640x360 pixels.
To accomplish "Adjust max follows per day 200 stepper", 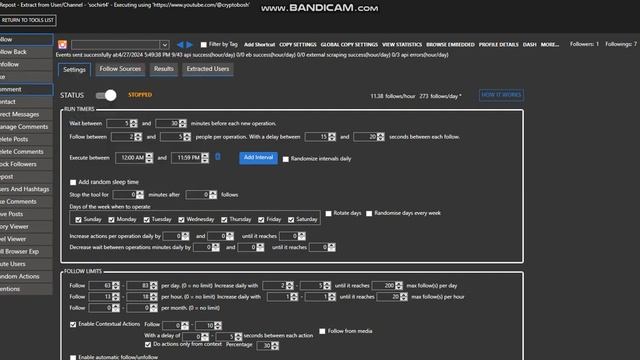I will 399,286.
